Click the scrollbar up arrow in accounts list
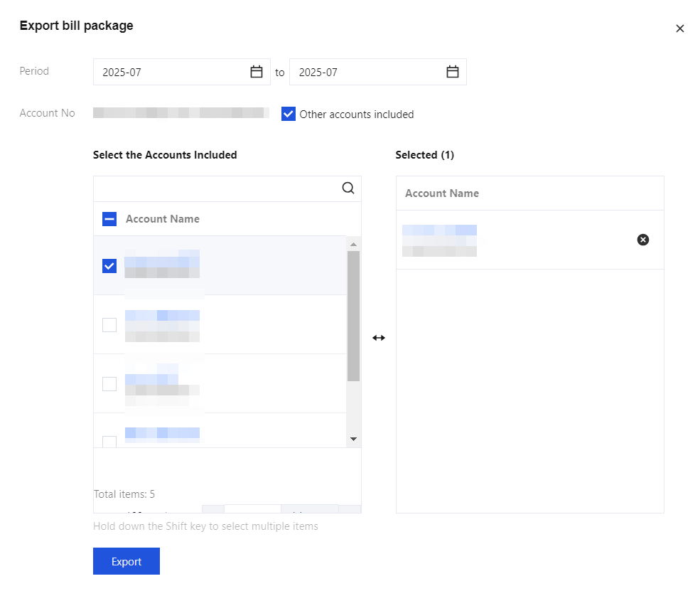 click(x=353, y=244)
